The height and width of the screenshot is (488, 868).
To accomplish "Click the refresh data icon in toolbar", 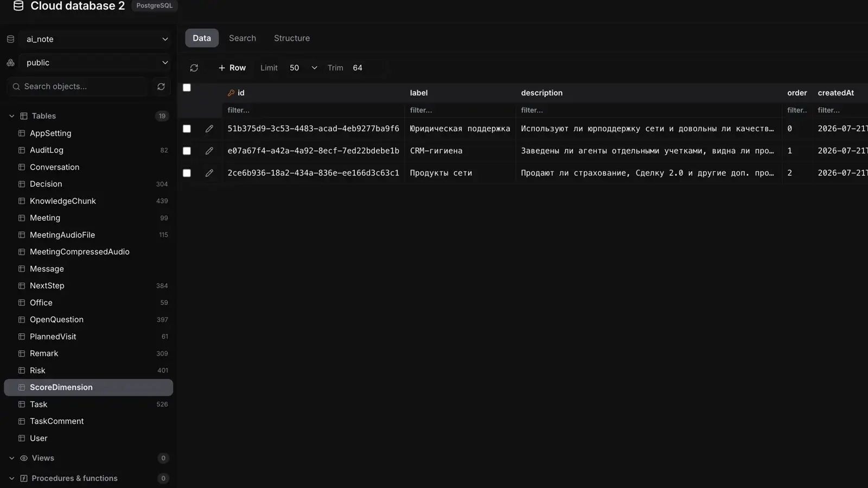I will point(194,68).
